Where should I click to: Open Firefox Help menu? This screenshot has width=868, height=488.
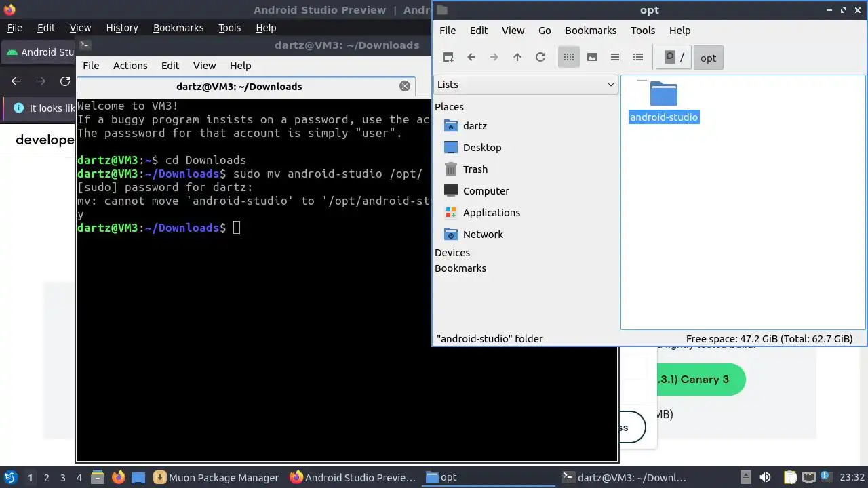click(x=266, y=28)
